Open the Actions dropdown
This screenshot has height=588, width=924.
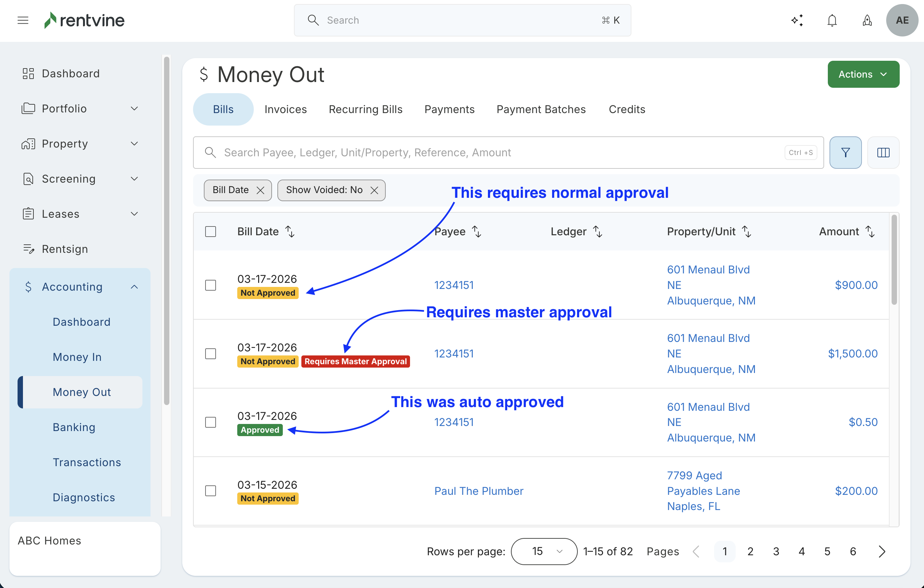tap(863, 75)
